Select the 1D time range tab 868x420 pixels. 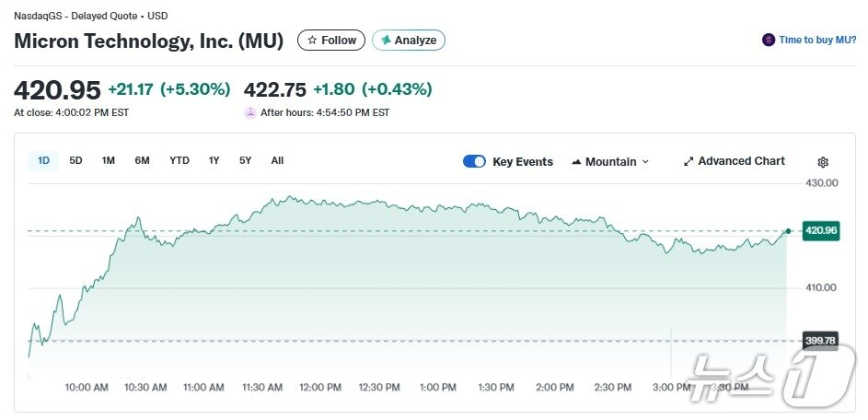point(43,161)
